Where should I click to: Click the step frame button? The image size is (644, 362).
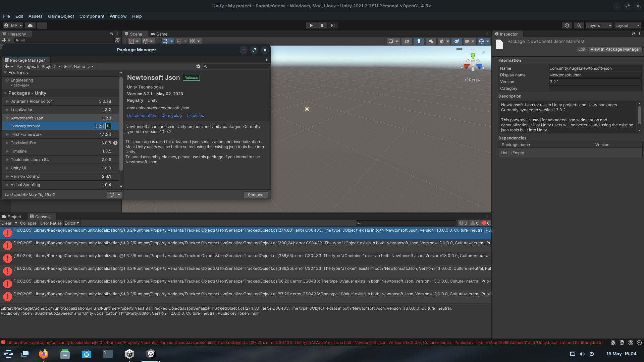click(x=333, y=25)
